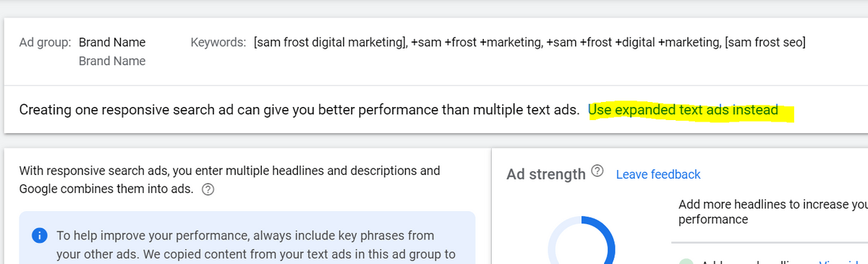Click the 'Ad strength' heading
This screenshot has height=264, width=868.
click(x=546, y=174)
